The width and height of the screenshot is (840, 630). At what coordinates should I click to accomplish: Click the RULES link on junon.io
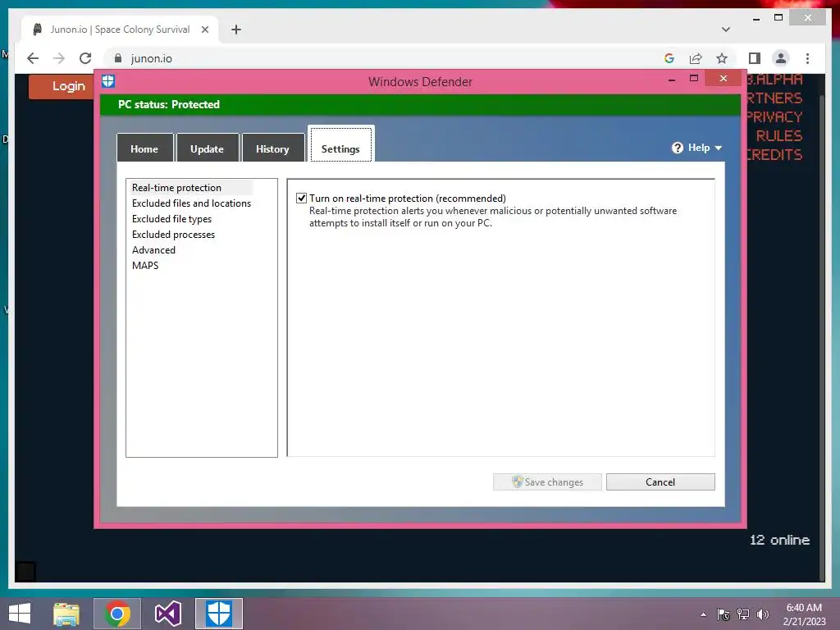pos(779,135)
